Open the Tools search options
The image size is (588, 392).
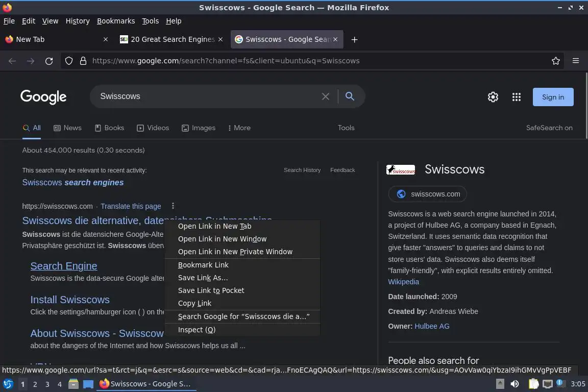click(346, 128)
